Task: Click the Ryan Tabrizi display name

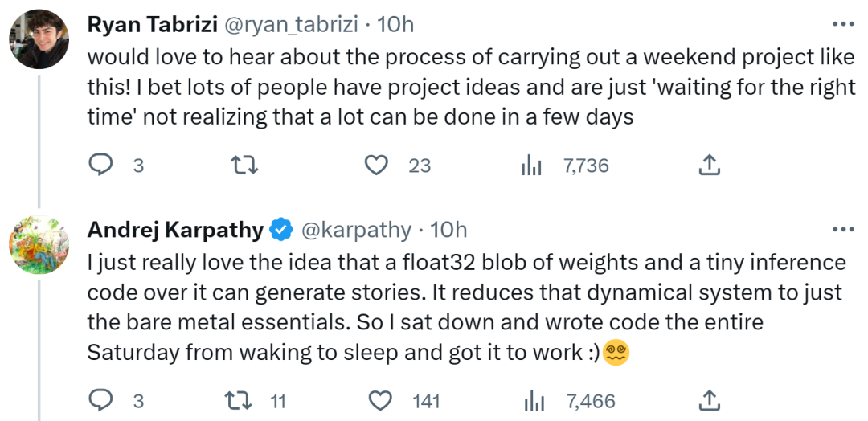Action: (150, 25)
